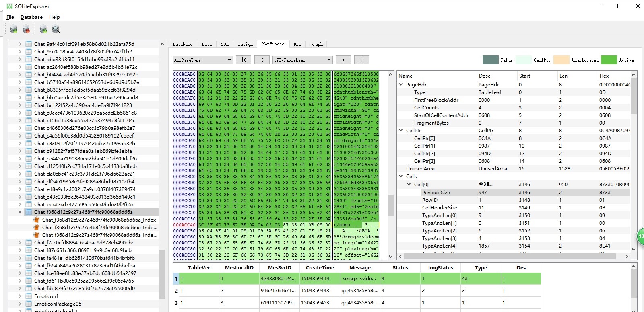Viewport: 644px width, 312px height.
Task: Click SQLiteExplorer app icon in title bar
Action: pyautogui.click(x=10, y=6)
